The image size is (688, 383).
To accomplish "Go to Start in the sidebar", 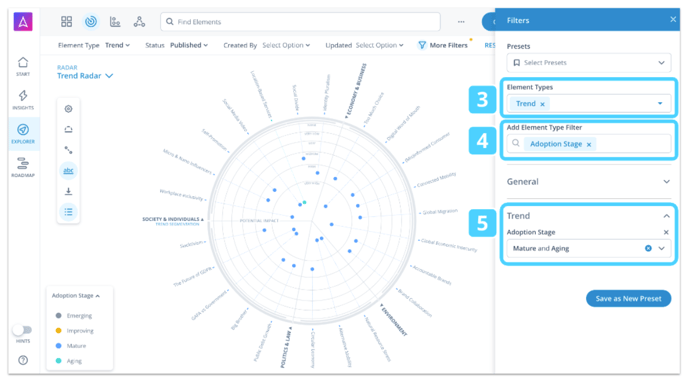I will [x=23, y=66].
